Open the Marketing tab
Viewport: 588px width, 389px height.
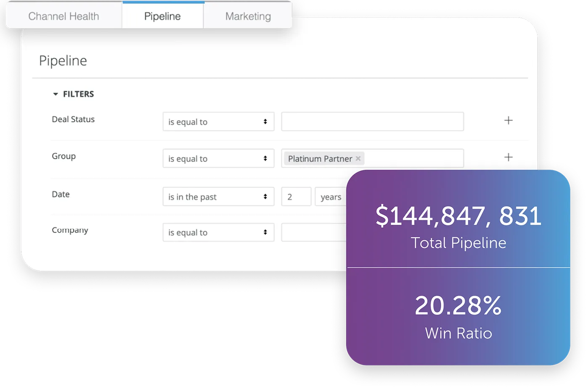tap(248, 16)
